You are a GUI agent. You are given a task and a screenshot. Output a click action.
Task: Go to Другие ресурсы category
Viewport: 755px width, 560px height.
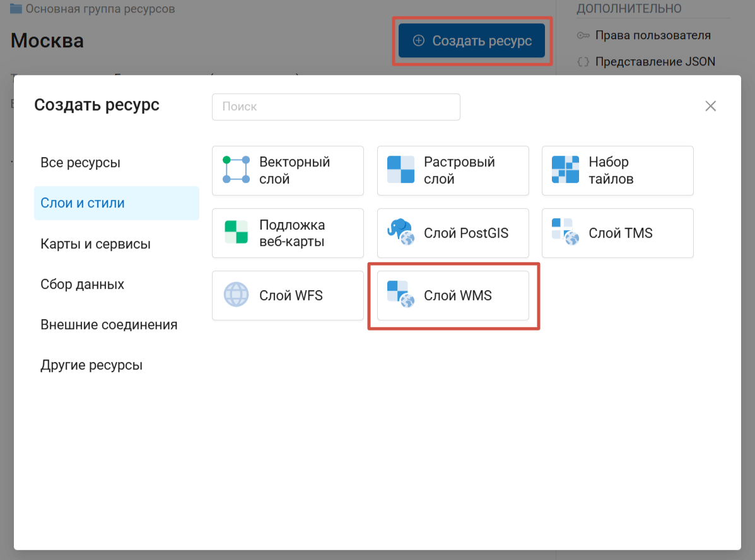click(91, 365)
